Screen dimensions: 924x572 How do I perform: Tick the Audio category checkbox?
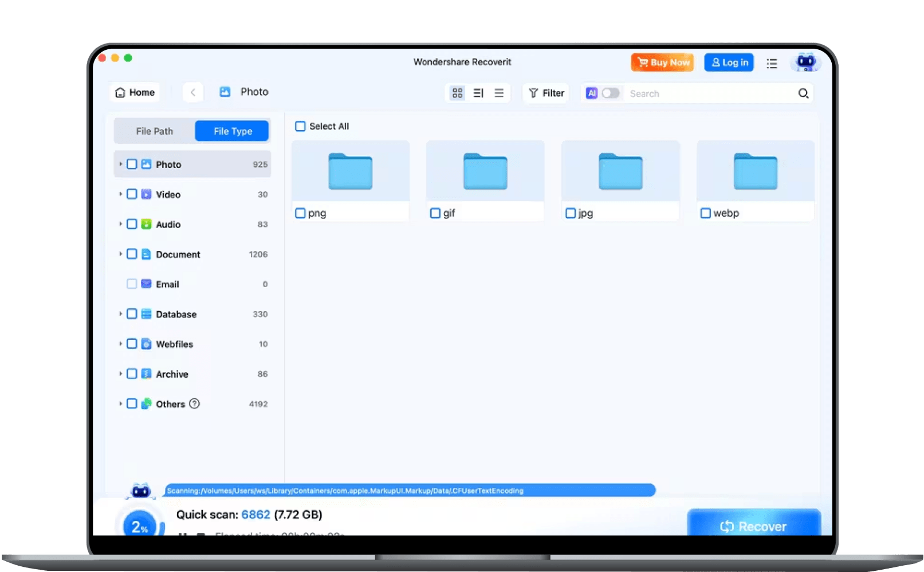tap(132, 224)
